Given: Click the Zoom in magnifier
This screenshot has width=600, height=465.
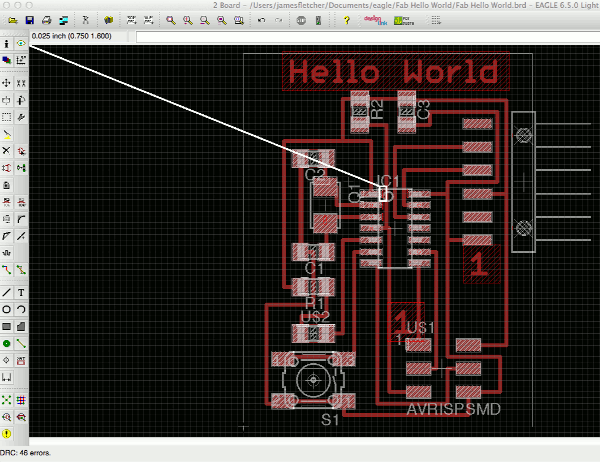Looking at the screenshot, I should (x=188, y=20).
